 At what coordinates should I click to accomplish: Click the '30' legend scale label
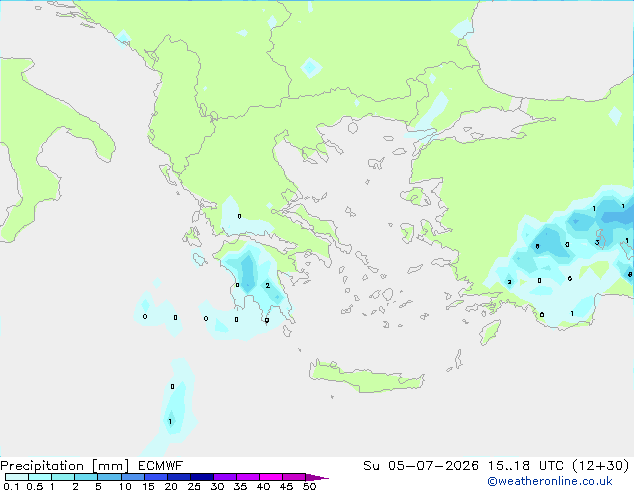click(217, 486)
